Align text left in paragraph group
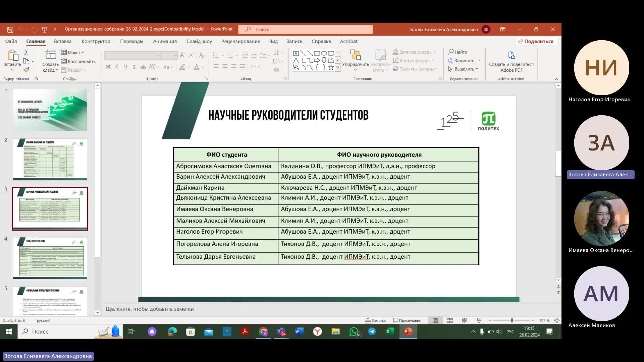The height and width of the screenshot is (362, 644). pyautogui.click(x=216, y=67)
